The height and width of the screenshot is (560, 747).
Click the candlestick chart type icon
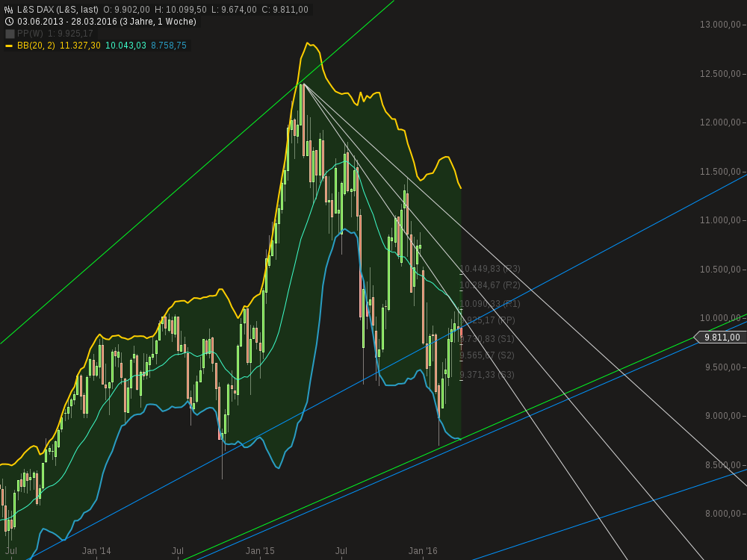(8, 10)
